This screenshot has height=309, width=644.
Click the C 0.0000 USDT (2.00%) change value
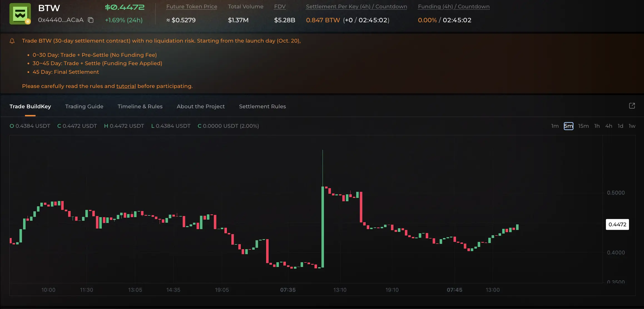(x=228, y=126)
